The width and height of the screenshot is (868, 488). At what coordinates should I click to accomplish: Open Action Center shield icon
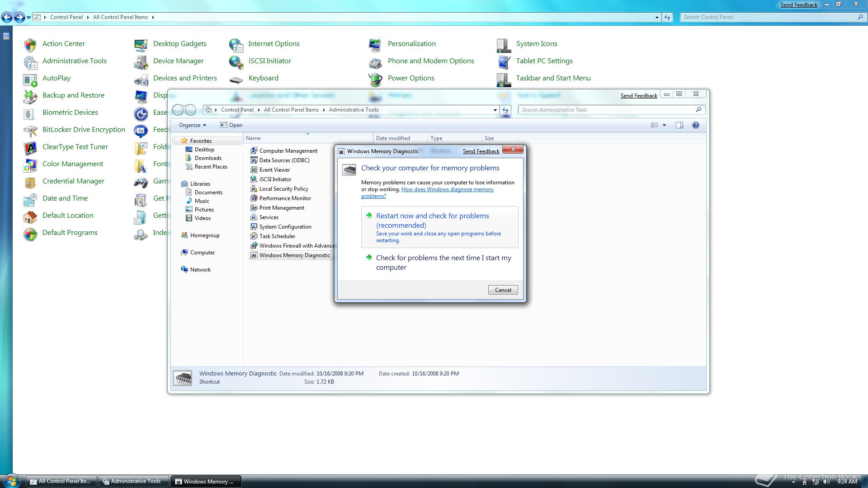(x=30, y=44)
